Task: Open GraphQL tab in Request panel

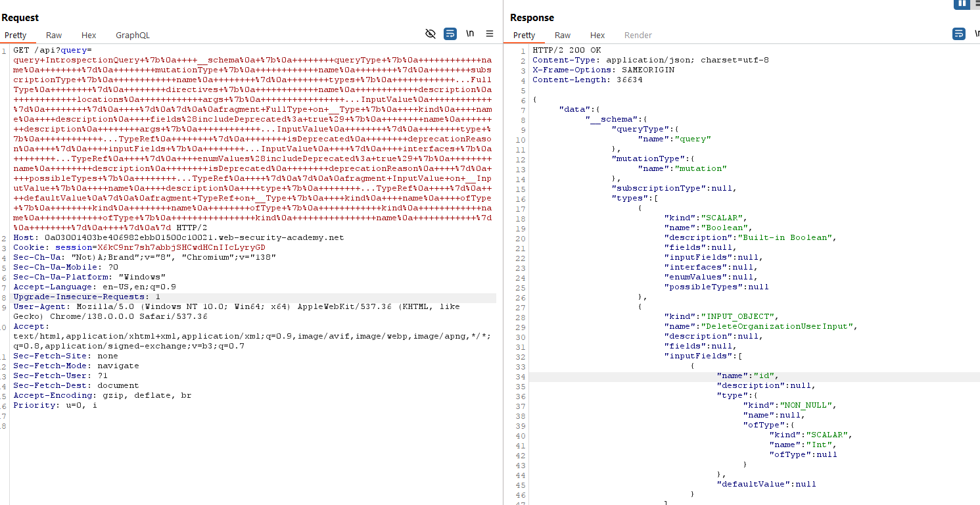Action: pos(133,36)
